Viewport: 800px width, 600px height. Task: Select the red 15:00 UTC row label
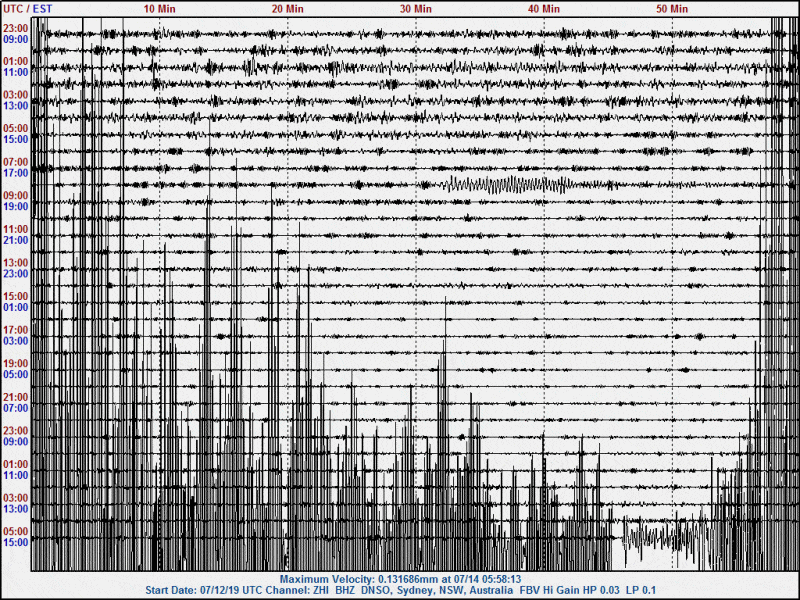pyautogui.click(x=15, y=296)
